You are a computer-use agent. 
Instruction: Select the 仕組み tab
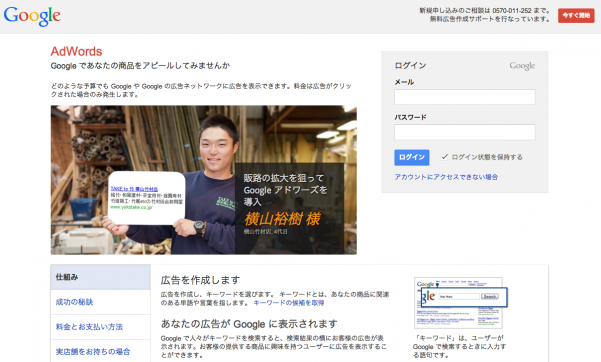(100, 277)
